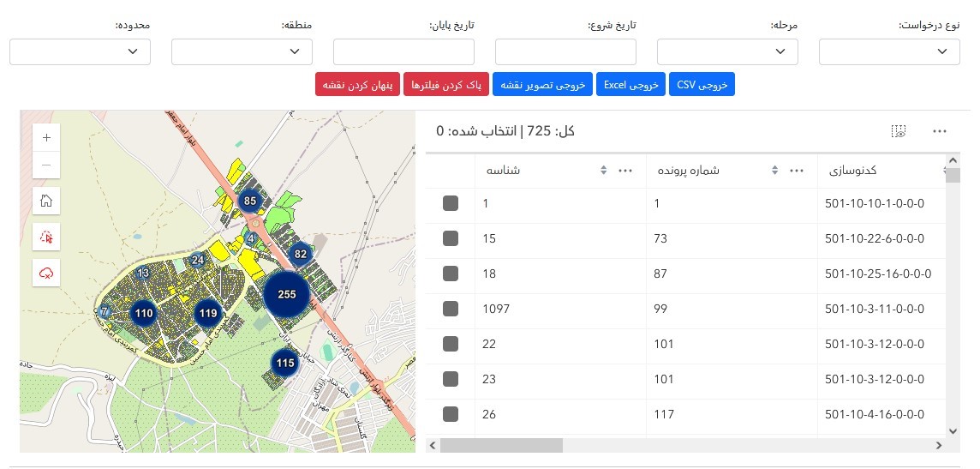980x469 pixels.
Task: Click the 115 cluster marker on map
Action: (x=285, y=363)
